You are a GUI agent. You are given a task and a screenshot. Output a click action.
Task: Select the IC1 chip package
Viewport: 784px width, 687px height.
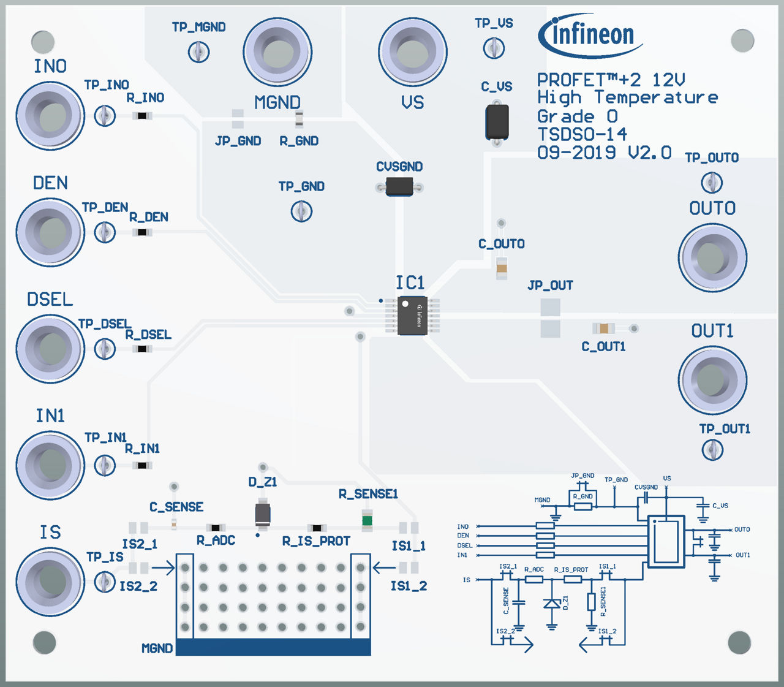413,316
